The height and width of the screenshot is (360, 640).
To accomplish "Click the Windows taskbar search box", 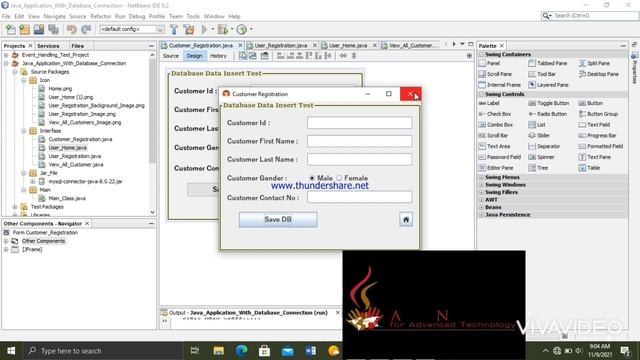I will 102,351.
